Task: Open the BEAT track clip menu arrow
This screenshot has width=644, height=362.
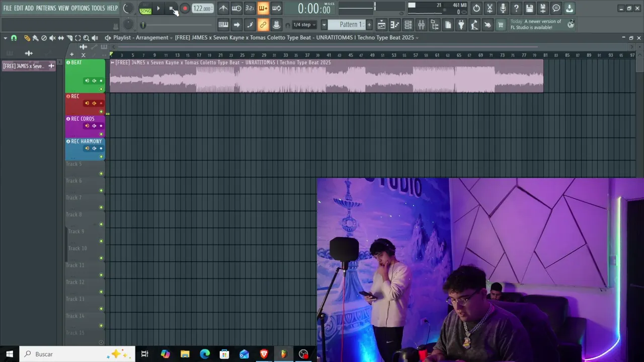Action: tap(113, 63)
